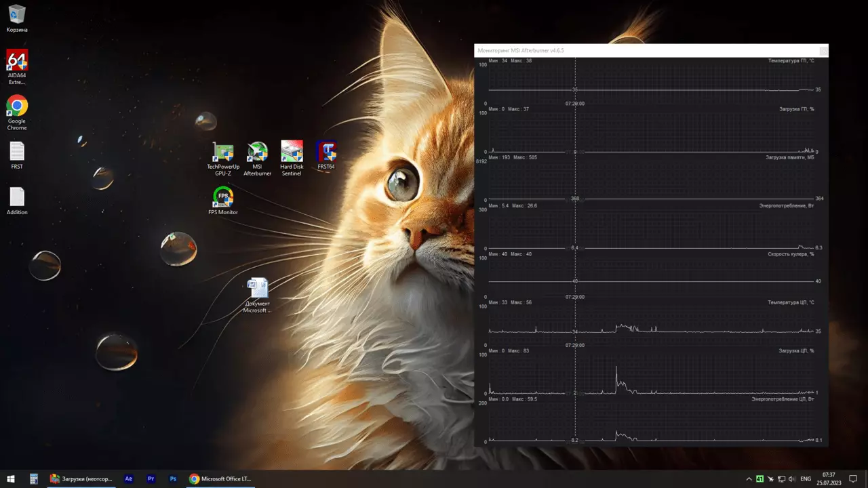Screen dimensions: 868x488
Task: Select the FRST64 desktop icon
Action: tap(326, 155)
